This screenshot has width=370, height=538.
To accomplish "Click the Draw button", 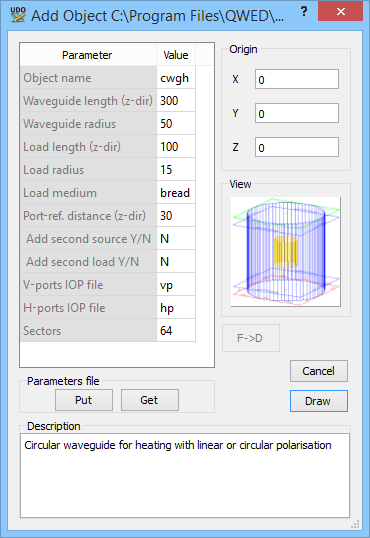I will [319, 401].
